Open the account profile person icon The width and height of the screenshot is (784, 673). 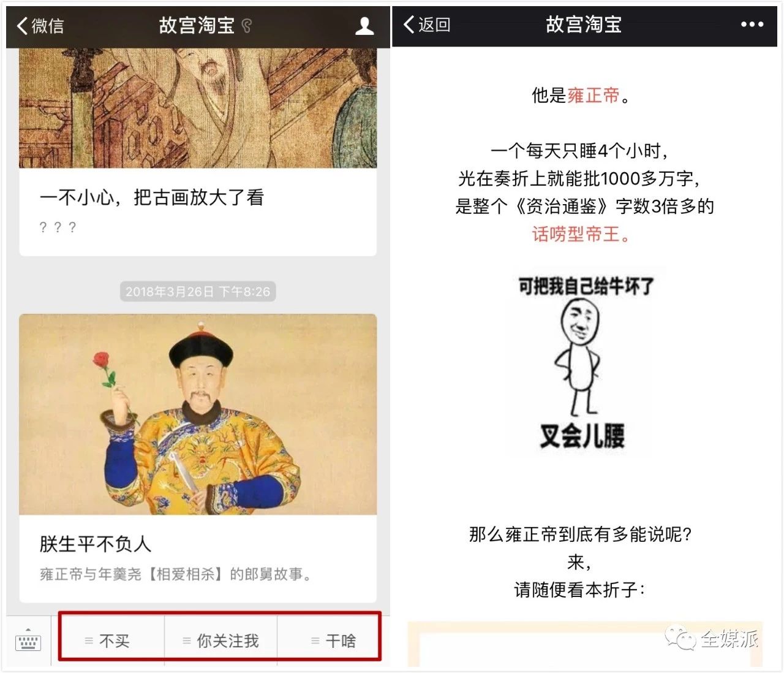(x=364, y=26)
